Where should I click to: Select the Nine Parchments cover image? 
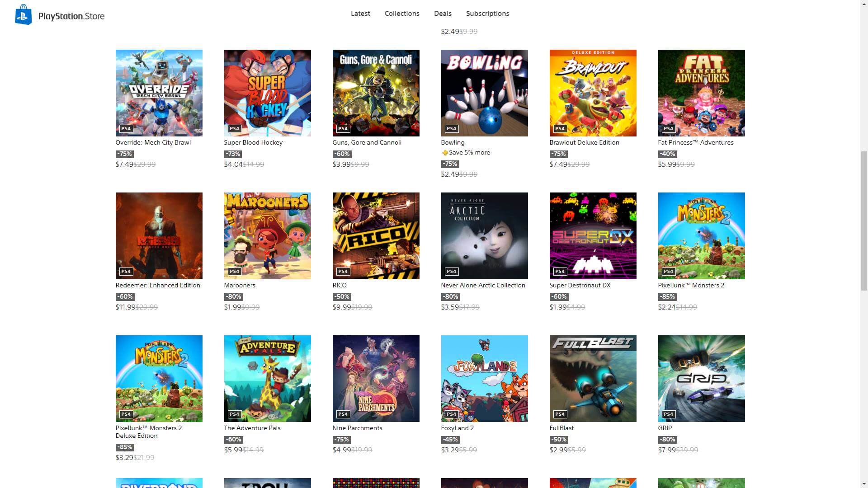click(x=376, y=379)
